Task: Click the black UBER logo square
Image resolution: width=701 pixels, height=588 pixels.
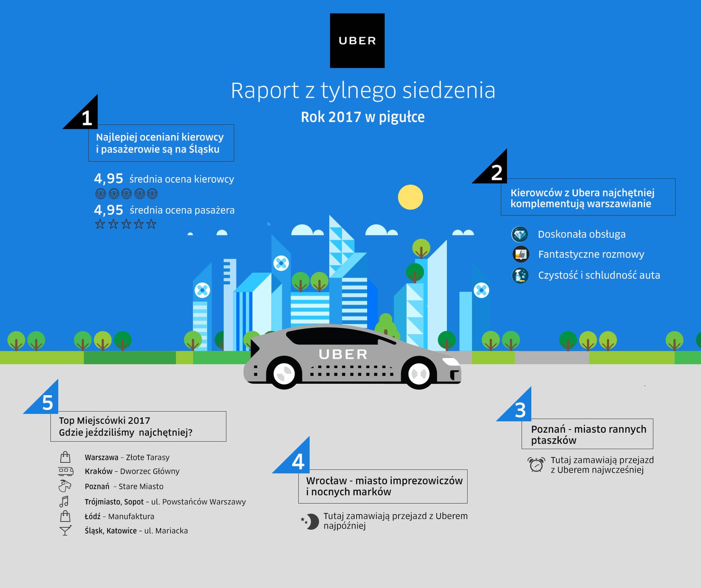Action: click(x=357, y=40)
